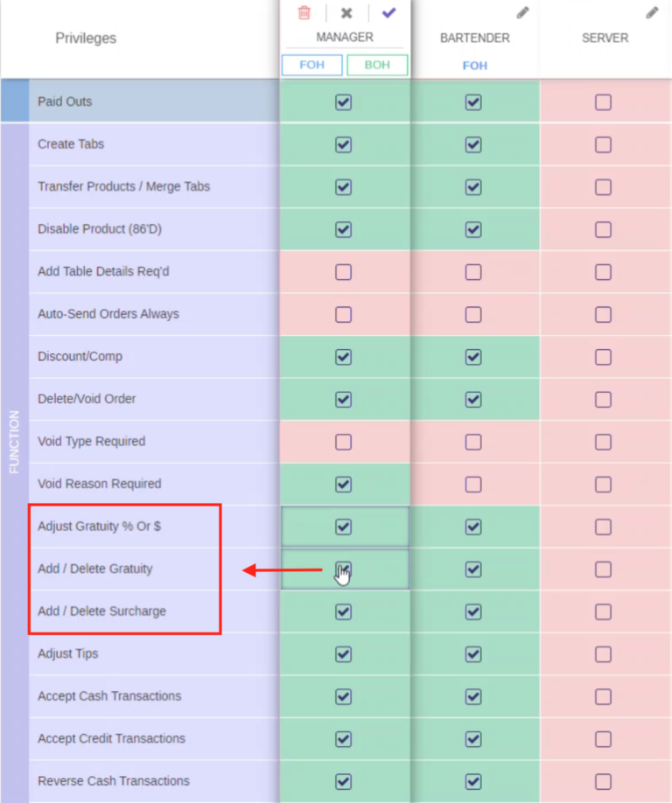
Task: Cancel Manager edits with the X icon
Action: (345, 12)
